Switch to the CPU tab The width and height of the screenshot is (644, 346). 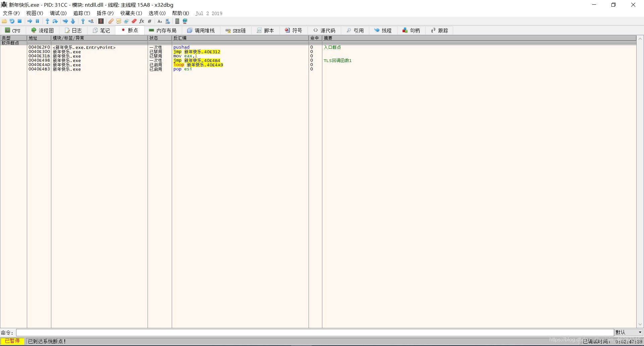point(13,31)
